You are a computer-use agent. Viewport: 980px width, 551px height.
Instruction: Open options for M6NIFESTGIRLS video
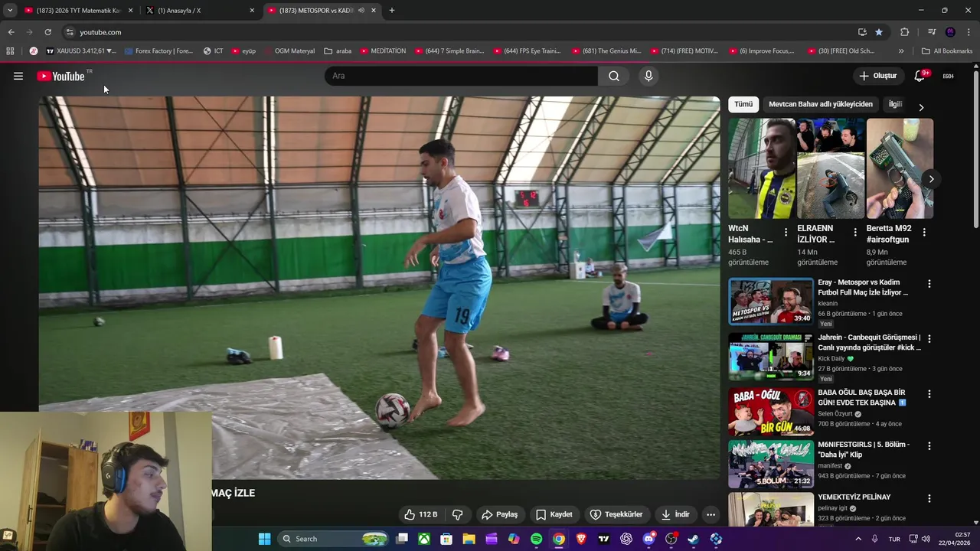[929, 445]
